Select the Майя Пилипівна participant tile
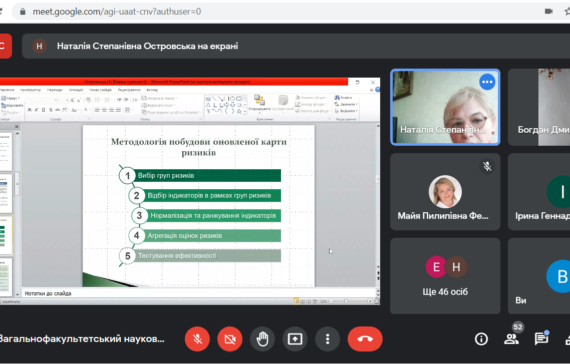 pyautogui.click(x=445, y=192)
